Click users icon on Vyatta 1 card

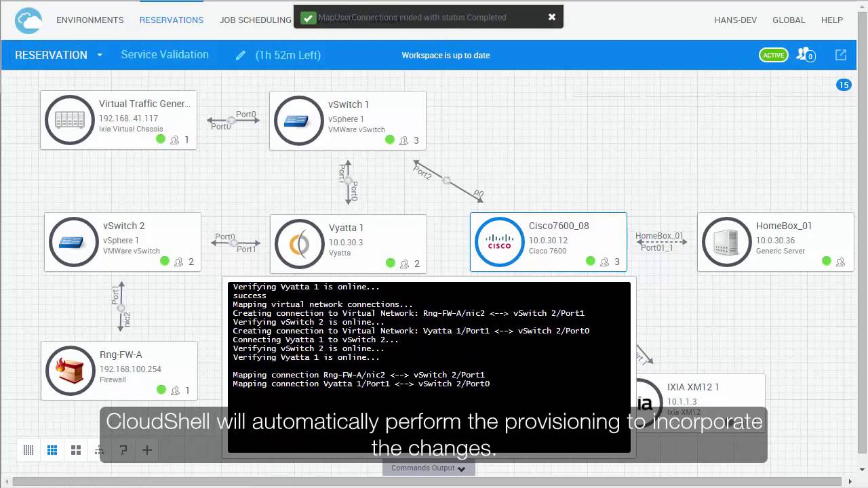(x=405, y=264)
